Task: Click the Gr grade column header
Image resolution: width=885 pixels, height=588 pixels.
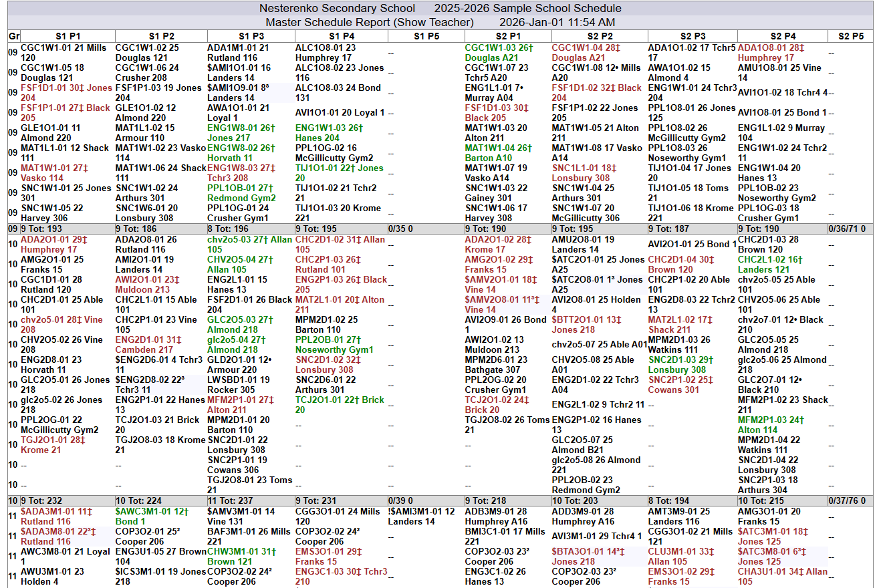Action: (13, 36)
